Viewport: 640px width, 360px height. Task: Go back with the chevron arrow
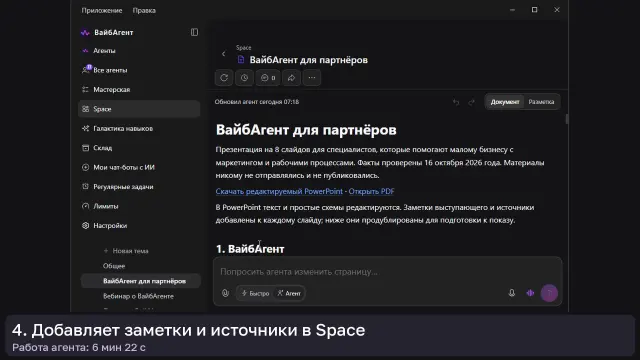click(x=223, y=54)
